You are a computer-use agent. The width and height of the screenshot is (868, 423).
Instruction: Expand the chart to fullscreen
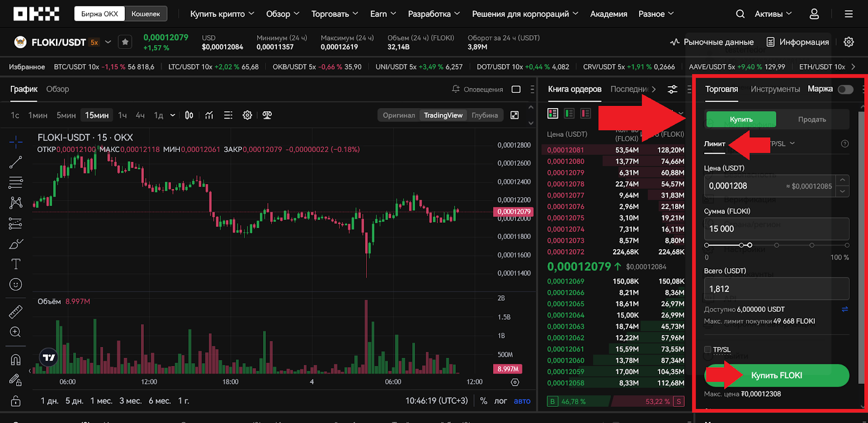(x=515, y=115)
